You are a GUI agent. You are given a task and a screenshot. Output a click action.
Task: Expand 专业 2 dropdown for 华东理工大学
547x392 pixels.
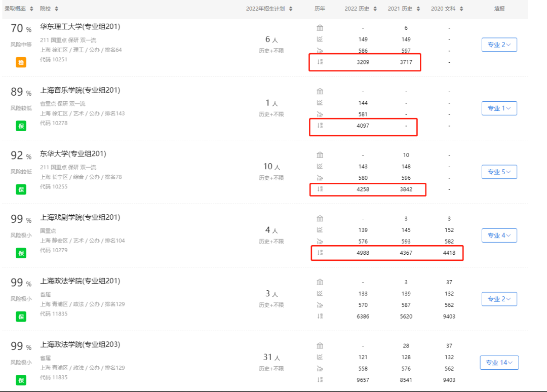pos(499,45)
